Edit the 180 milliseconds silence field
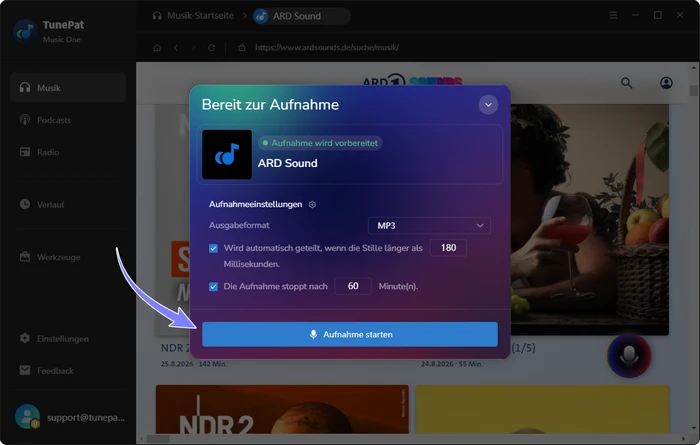Image resolution: width=700 pixels, height=445 pixels. click(448, 248)
